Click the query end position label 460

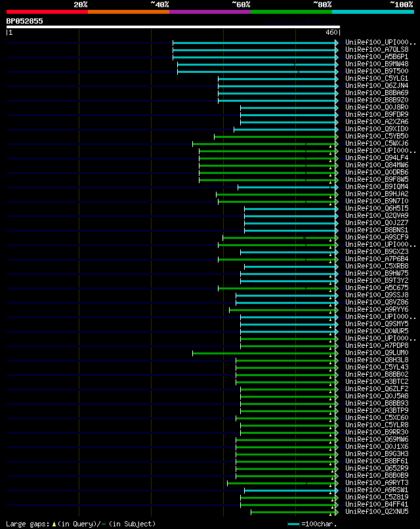(331, 32)
